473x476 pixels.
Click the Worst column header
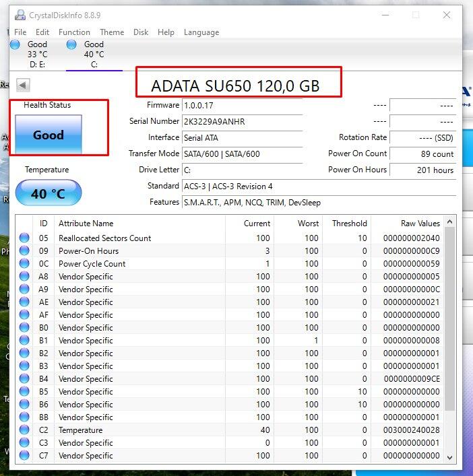click(x=298, y=224)
